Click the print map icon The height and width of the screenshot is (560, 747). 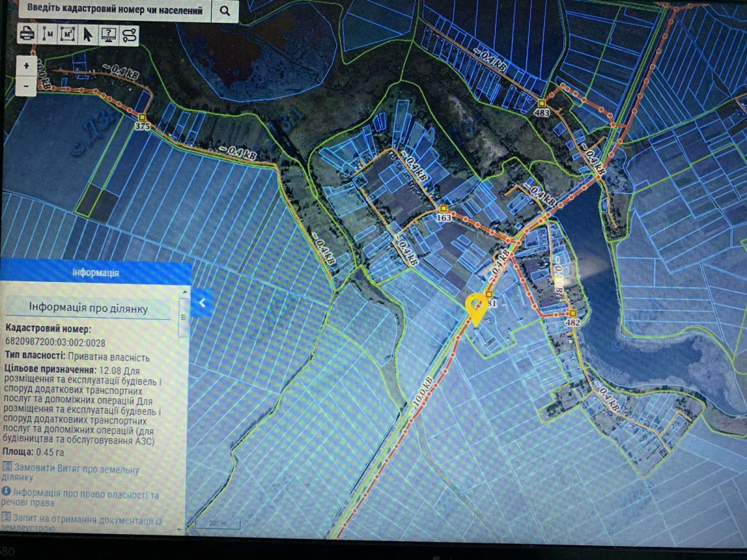[27, 34]
